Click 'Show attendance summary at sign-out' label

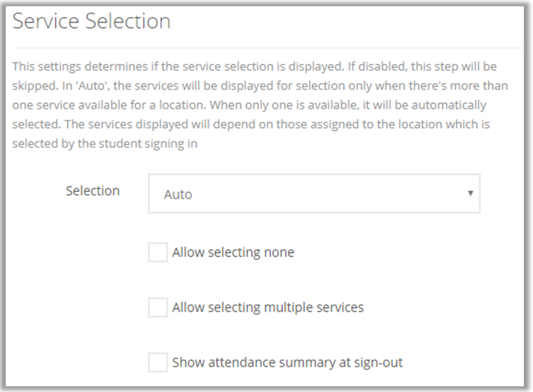click(287, 362)
